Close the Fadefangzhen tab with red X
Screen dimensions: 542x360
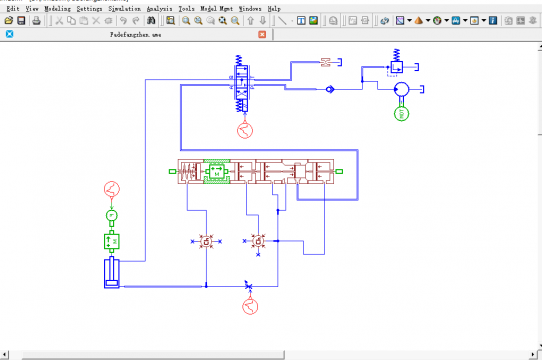pyautogui.click(x=262, y=34)
